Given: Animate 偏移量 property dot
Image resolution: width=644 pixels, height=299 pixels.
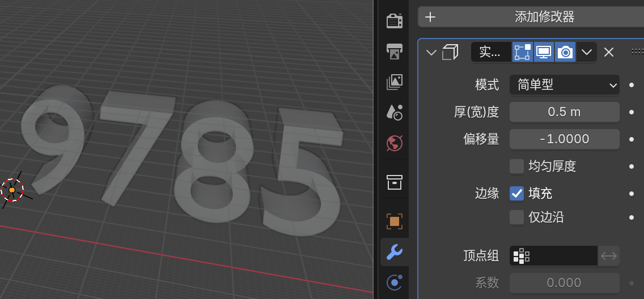Looking at the screenshot, I should (x=632, y=139).
